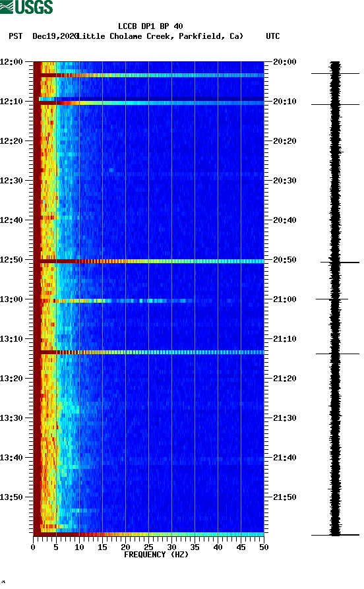
Task: Click the 'FREQUENCY (HZ)' axis title
Action: click(156, 555)
